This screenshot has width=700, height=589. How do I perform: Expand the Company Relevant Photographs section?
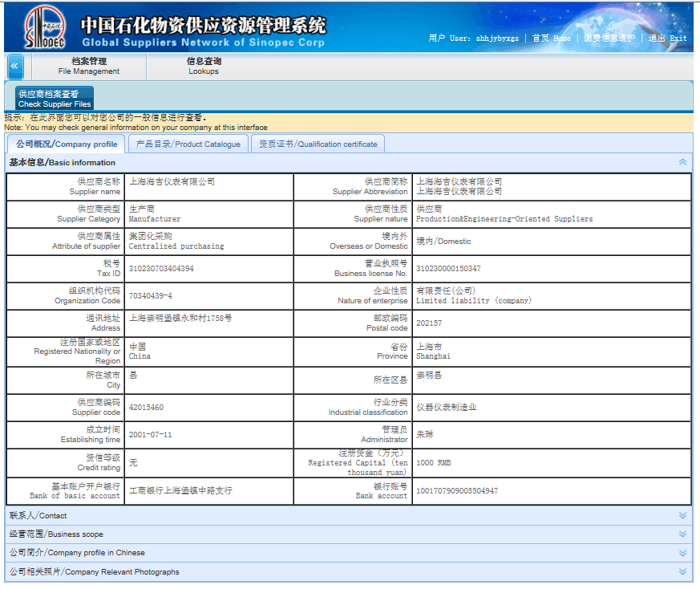click(x=682, y=571)
